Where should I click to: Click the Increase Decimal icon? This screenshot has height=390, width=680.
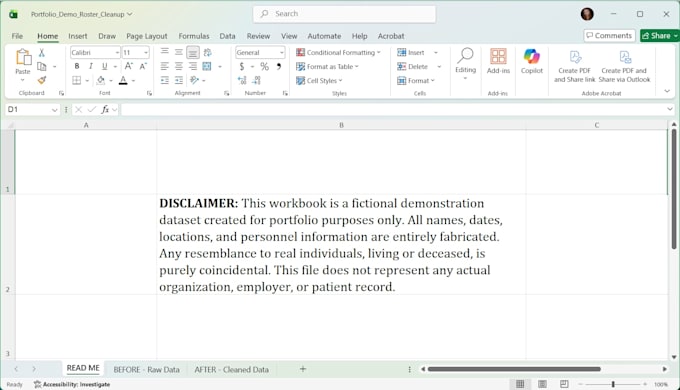pos(242,80)
